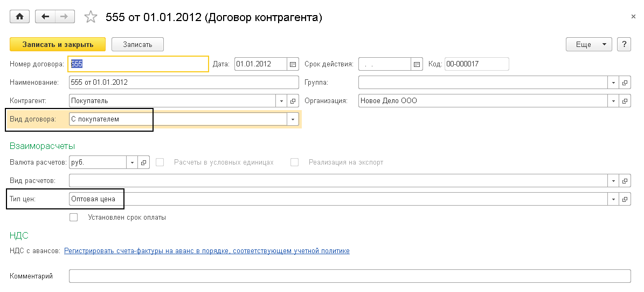This screenshot has width=644, height=292.
Task: Open the Еще menu
Action: [588, 44]
